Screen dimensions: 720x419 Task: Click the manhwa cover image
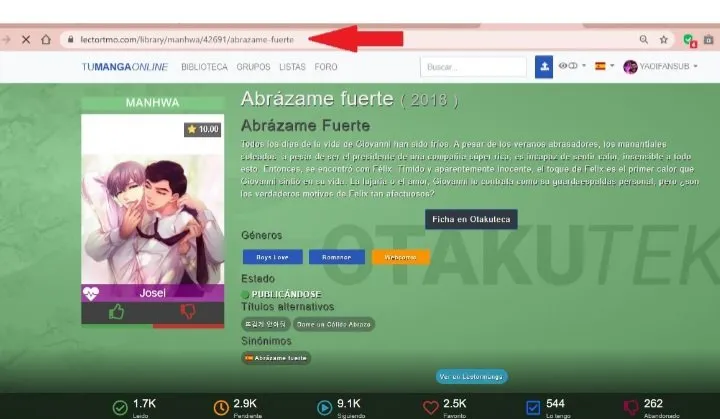point(152,218)
